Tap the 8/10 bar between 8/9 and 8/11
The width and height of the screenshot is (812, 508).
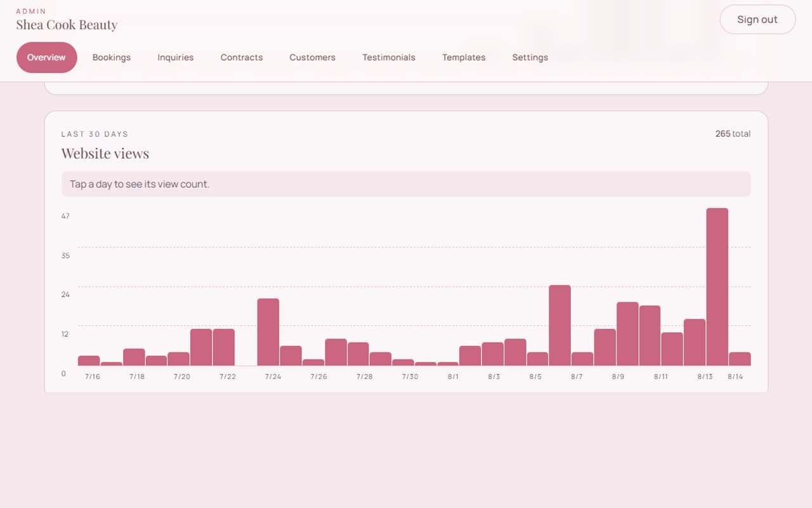tap(650, 336)
